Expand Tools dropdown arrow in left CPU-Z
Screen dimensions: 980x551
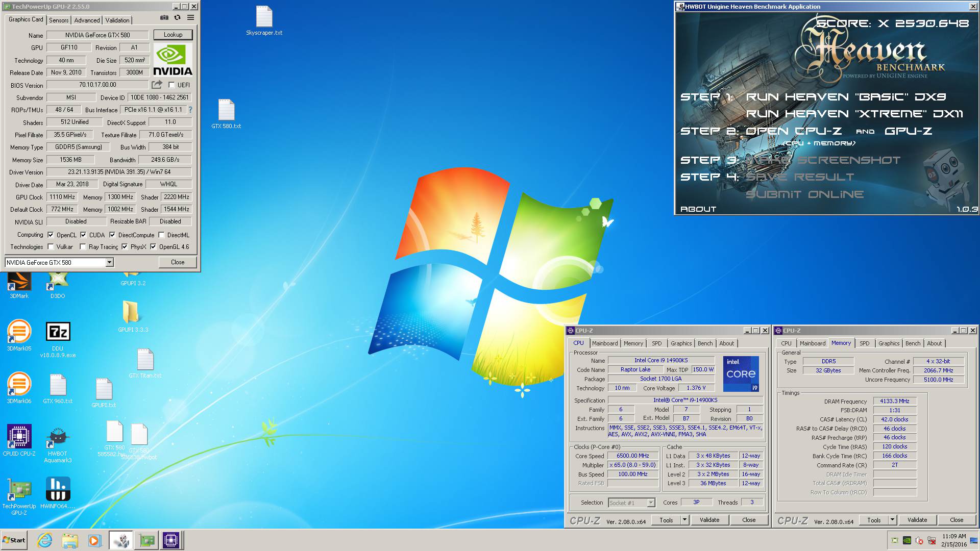(x=684, y=520)
